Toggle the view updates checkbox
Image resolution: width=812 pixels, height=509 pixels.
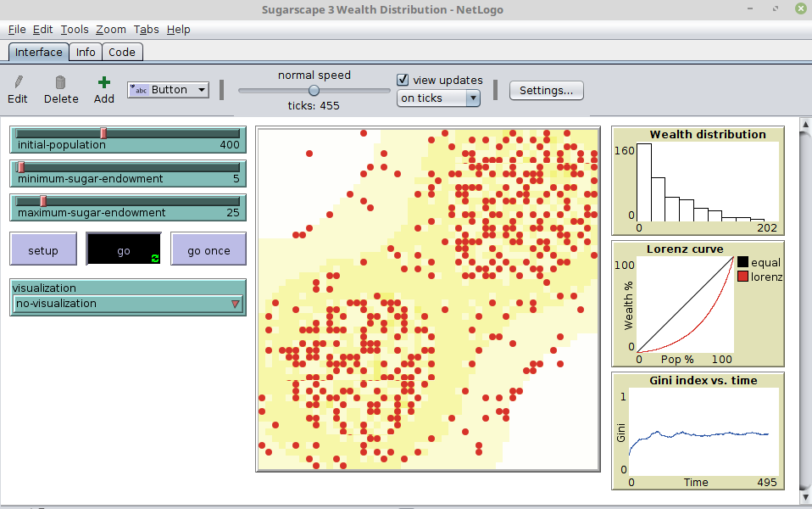[403, 80]
